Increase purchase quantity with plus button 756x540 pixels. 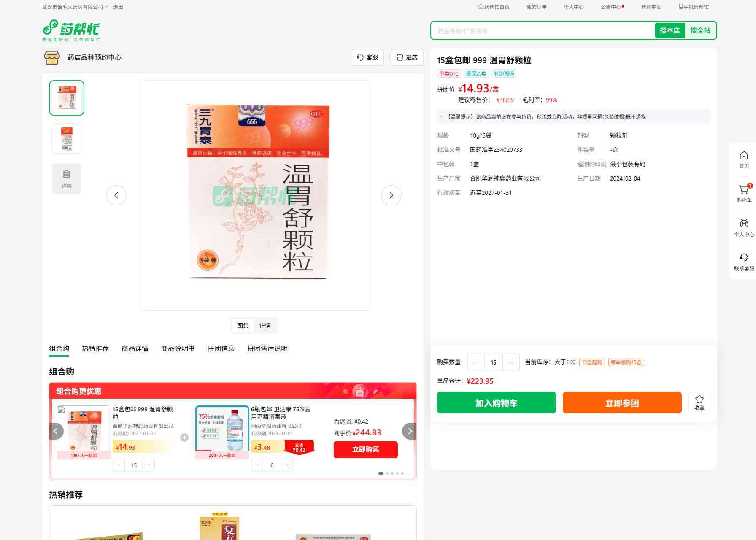[x=511, y=362]
